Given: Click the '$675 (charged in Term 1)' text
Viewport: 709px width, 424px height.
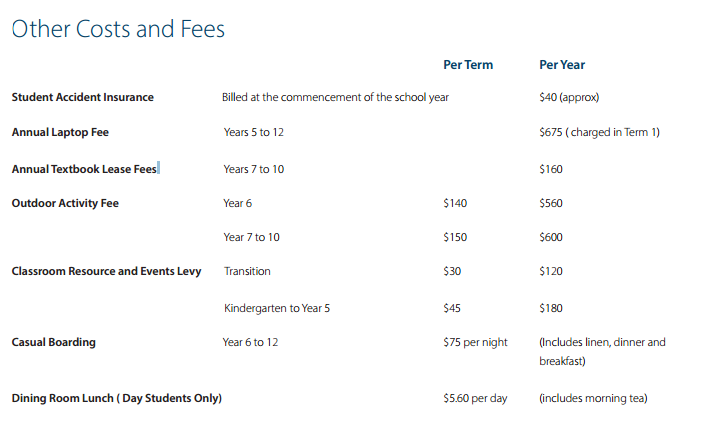Looking at the screenshot, I should [x=599, y=132].
